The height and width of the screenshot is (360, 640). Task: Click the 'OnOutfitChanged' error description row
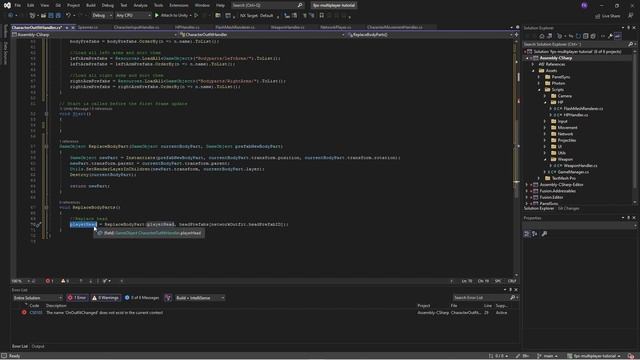coord(104,313)
